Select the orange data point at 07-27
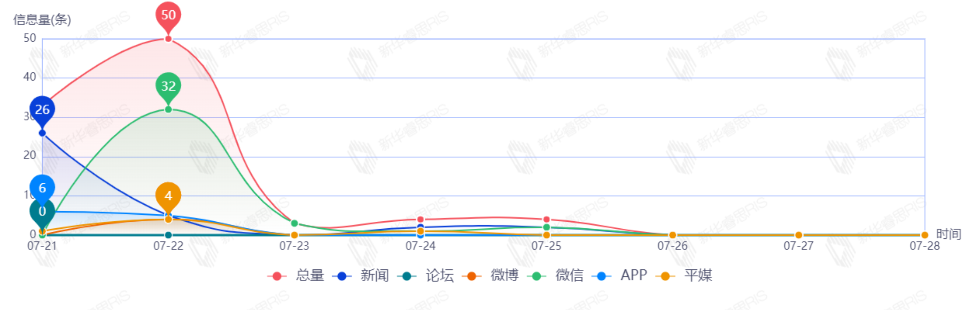The width and height of the screenshot is (980, 310). 799,235
